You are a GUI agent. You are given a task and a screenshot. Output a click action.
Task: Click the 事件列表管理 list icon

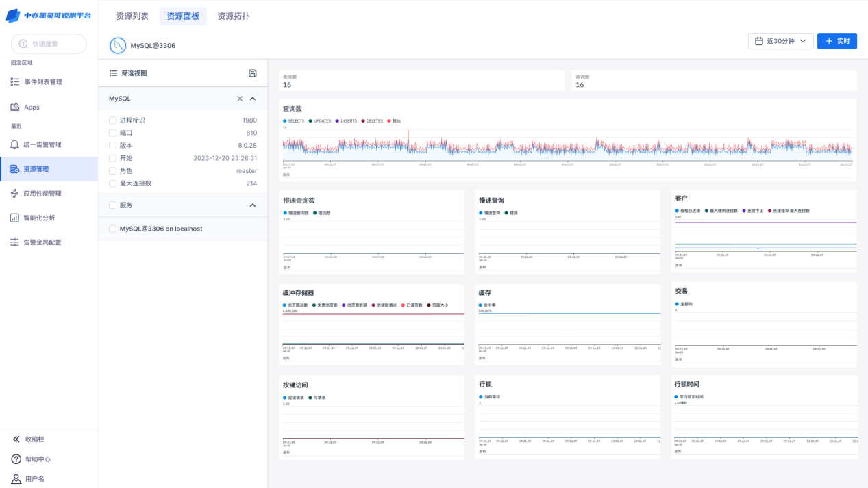click(14, 82)
